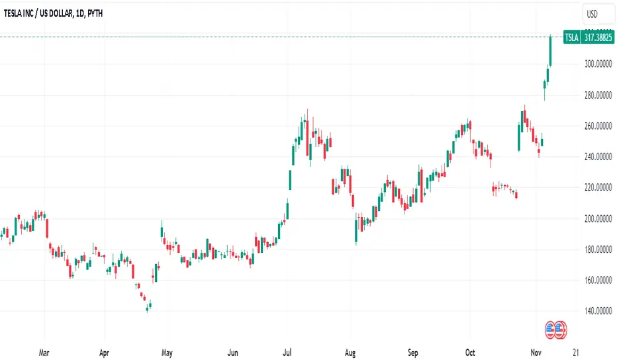The width and height of the screenshot is (617, 364).
Task: Click the TSLA ticker price label
Action: click(571, 37)
